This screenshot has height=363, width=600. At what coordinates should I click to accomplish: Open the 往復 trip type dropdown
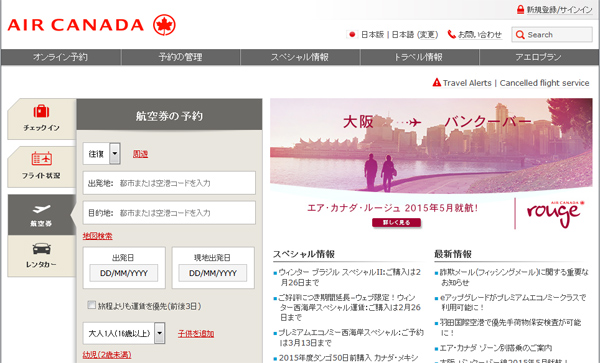click(102, 153)
